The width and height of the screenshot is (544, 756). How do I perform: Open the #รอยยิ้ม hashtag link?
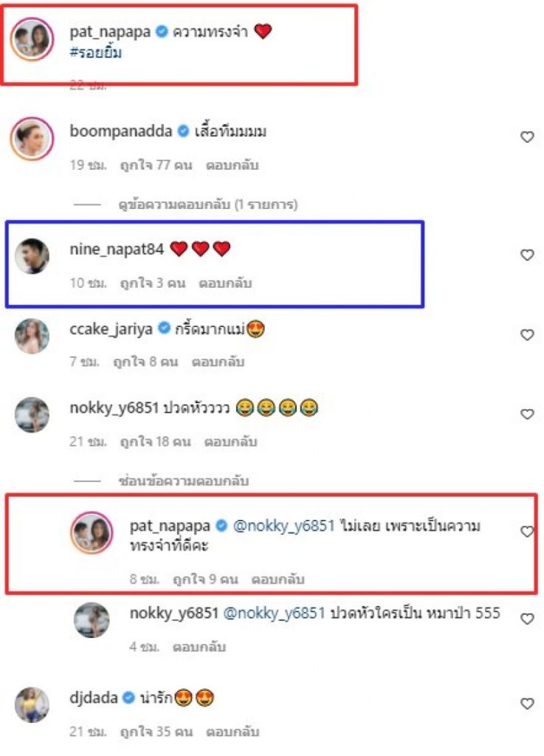[x=95, y=52]
